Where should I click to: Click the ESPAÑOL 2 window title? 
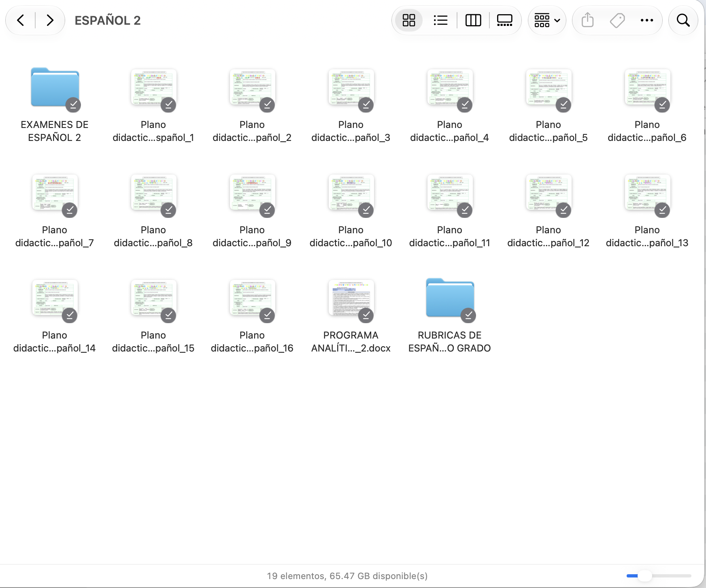108,20
